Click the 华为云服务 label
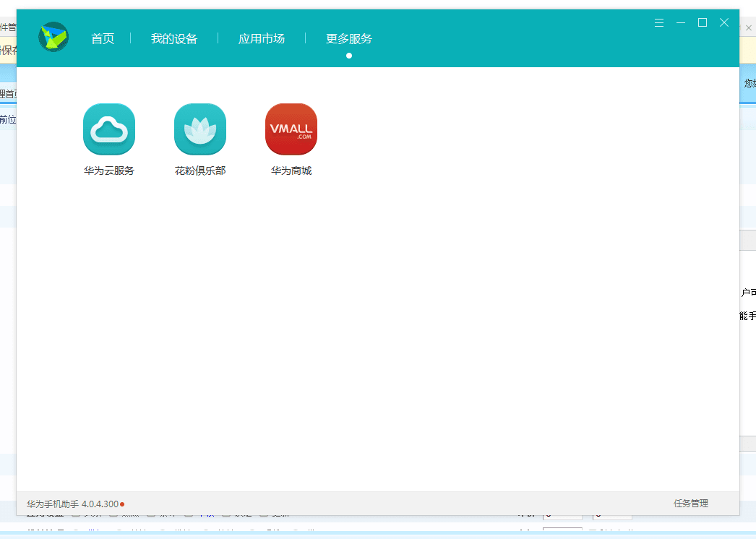Image resolution: width=756 pixels, height=539 pixels. 109,171
